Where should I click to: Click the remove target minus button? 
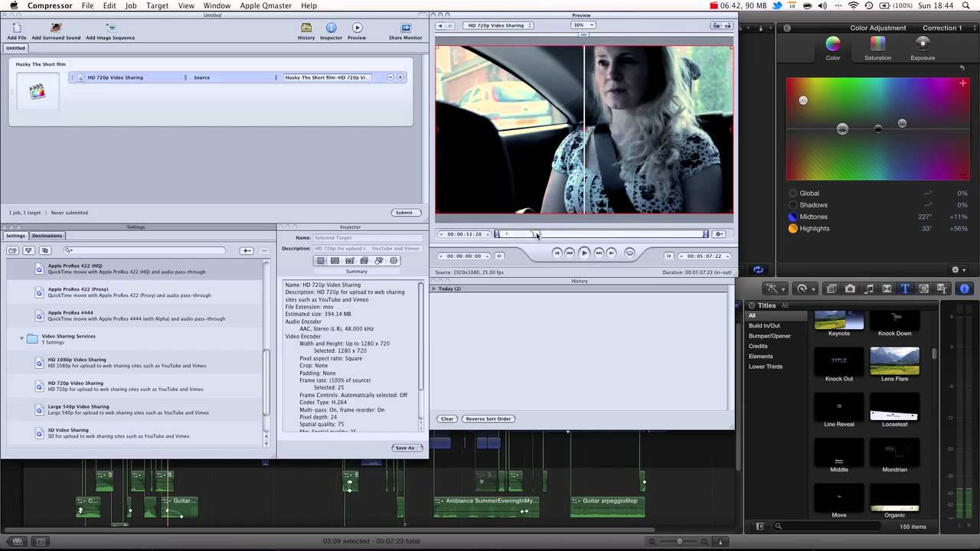390,77
